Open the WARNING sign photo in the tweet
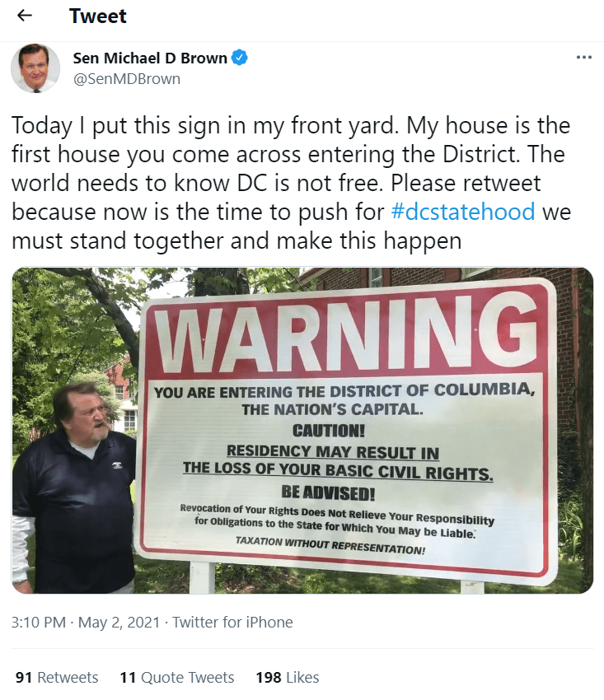Image resolution: width=604 pixels, height=700 pixels. [x=302, y=431]
